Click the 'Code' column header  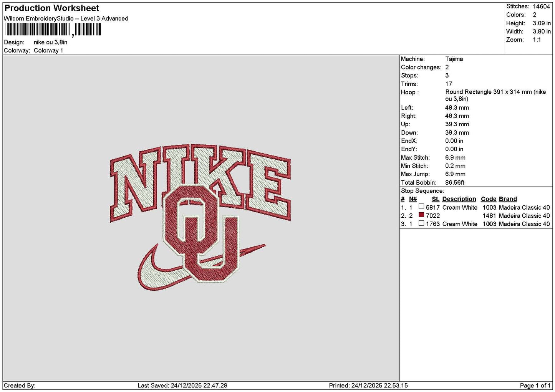tap(489, 199)
